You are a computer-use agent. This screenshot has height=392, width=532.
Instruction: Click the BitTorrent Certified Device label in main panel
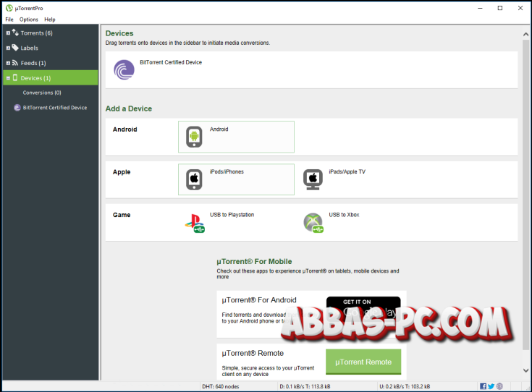[171, 62]
